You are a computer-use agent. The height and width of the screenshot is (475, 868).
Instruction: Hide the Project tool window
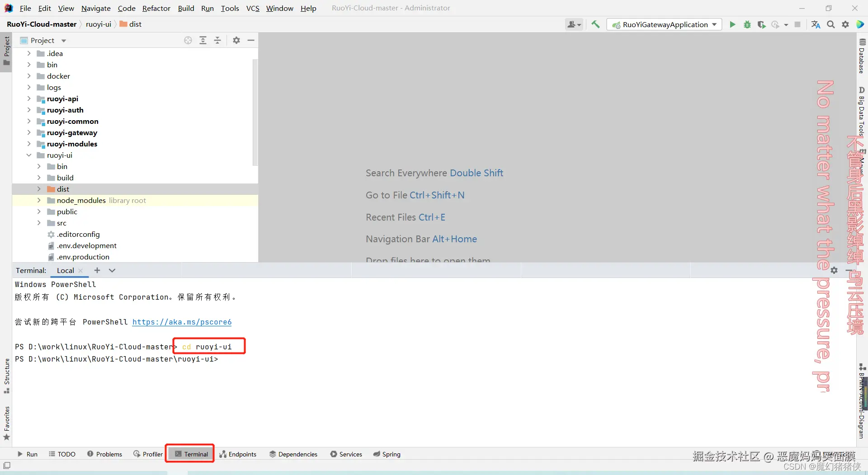251,40
